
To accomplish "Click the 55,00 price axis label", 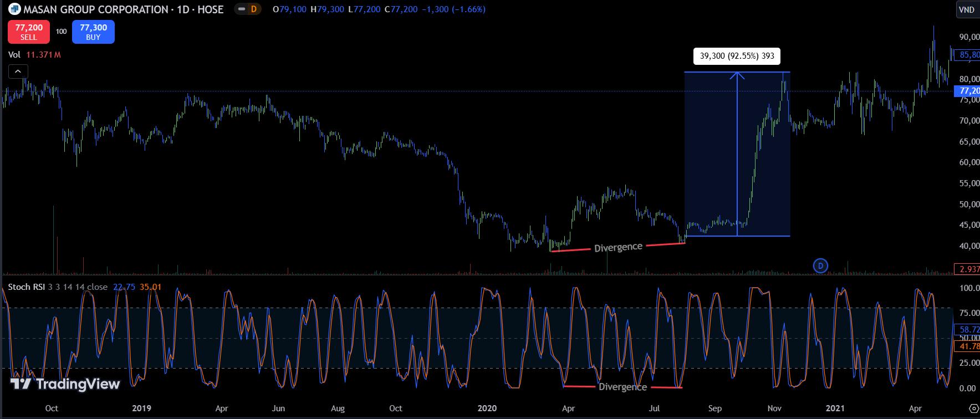I will coord(969,183).
